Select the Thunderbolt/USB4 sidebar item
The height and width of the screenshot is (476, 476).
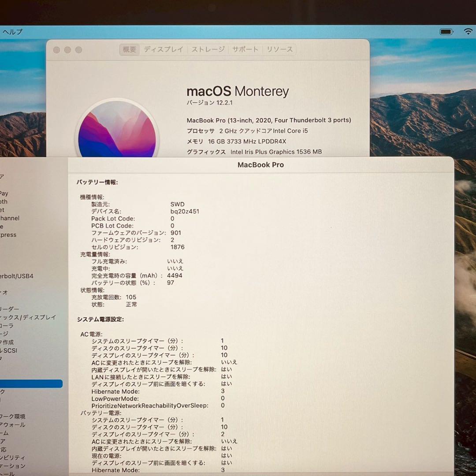pyautogui.click(x=17, y=276)
